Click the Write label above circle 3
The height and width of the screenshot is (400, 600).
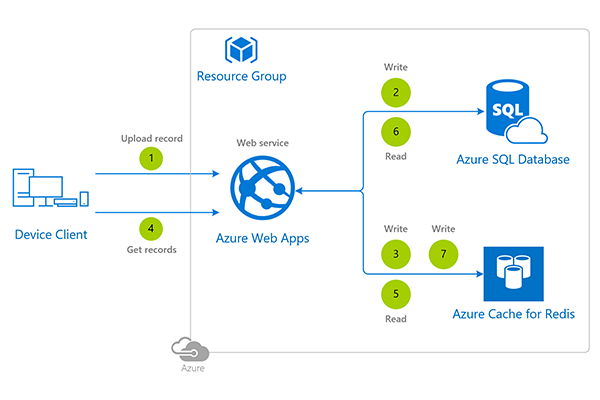pyautogui.click(x=396, y=229)
